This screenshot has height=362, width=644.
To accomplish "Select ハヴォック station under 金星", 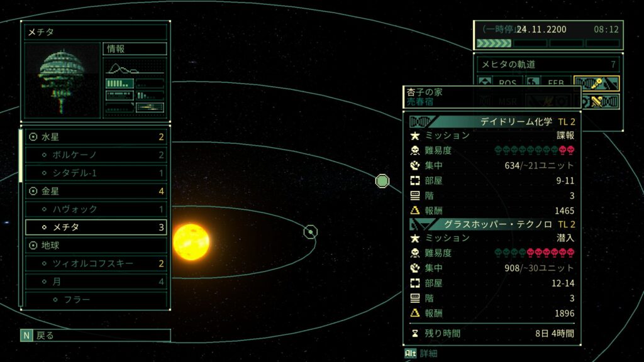I will (96, 209).
